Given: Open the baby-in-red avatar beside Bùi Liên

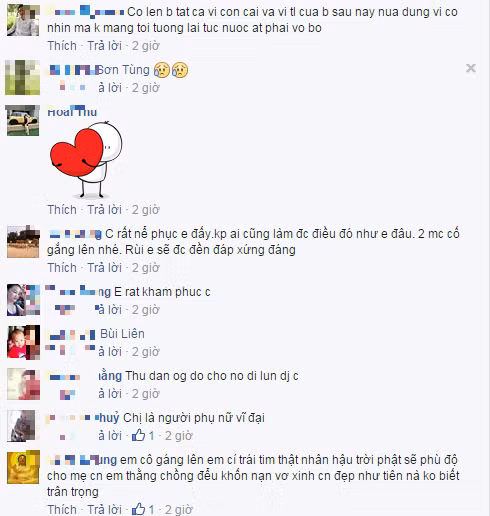Looking at the screenshot, I should [x=23, y=342].
